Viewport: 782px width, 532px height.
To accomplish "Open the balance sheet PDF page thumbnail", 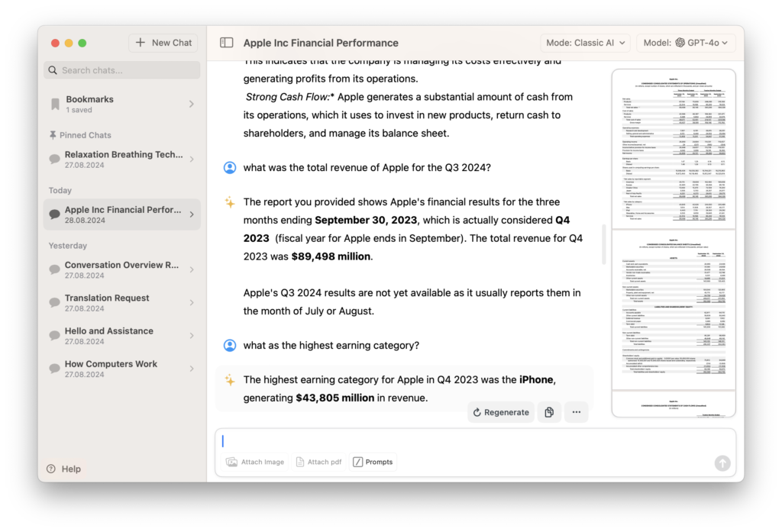I will point(674,310).
